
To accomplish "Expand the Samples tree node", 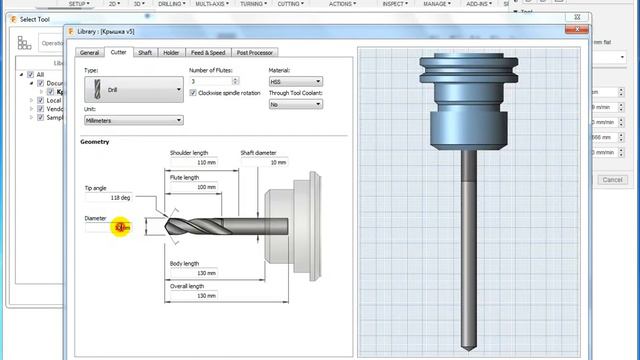I will [31, 118].
